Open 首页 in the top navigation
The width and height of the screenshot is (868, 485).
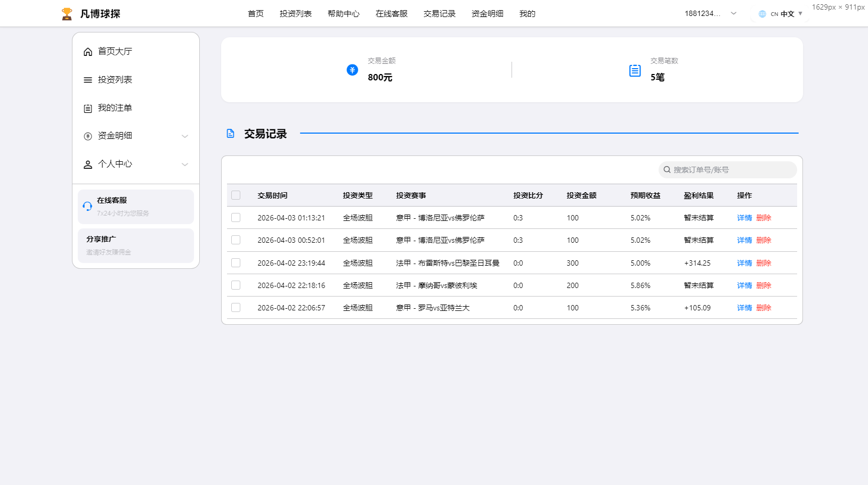[256, 14]
